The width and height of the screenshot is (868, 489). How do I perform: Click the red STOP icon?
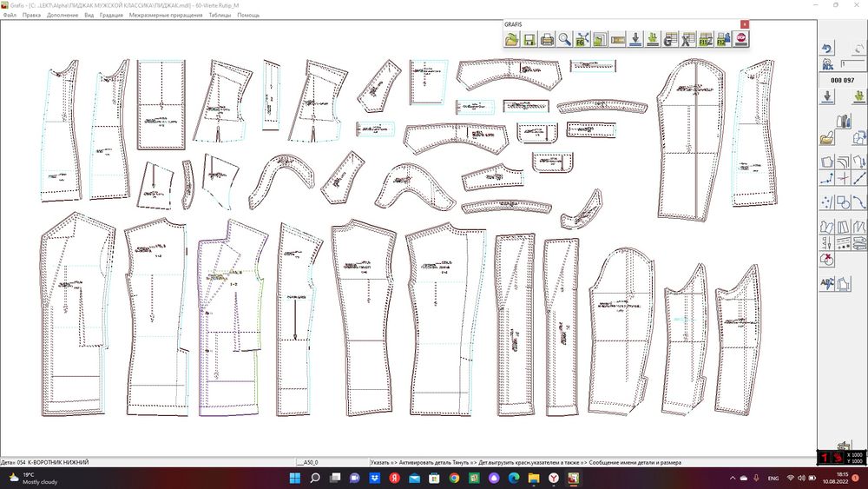tap(741, 39)
